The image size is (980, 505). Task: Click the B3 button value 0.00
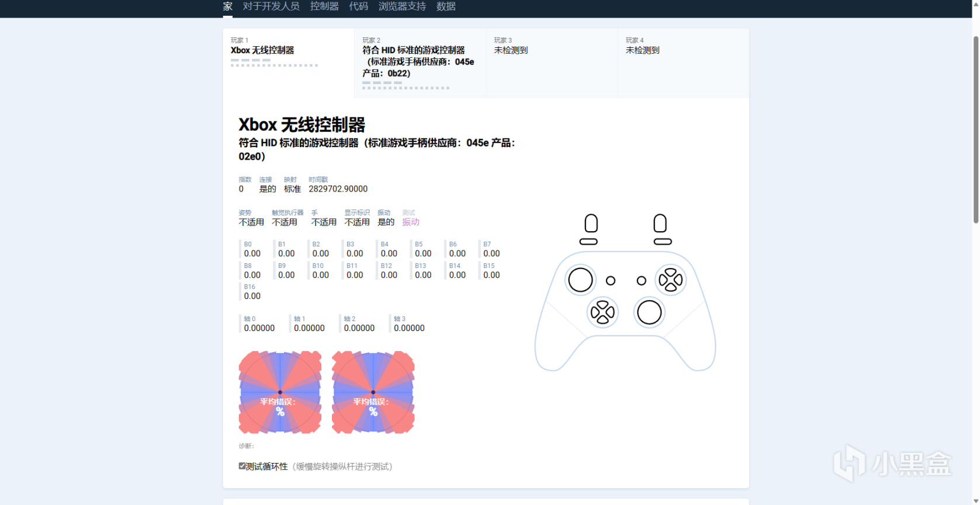(355, 254)
